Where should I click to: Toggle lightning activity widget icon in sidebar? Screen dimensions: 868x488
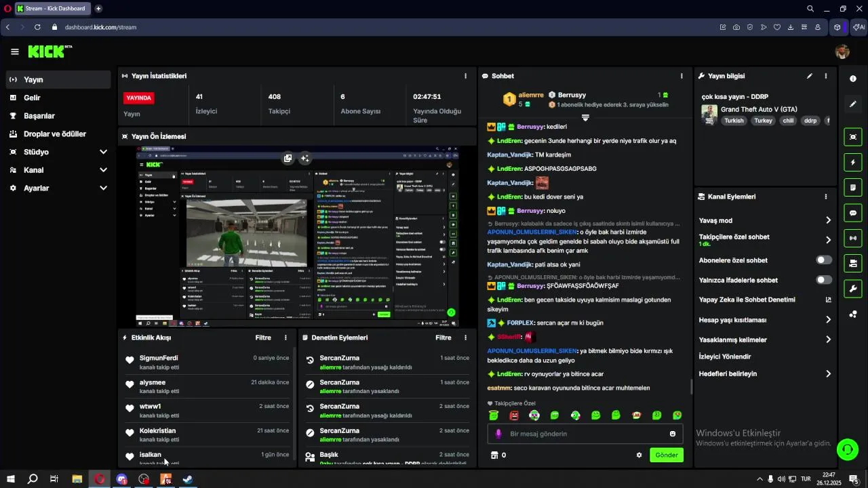(x=853, y=162)
